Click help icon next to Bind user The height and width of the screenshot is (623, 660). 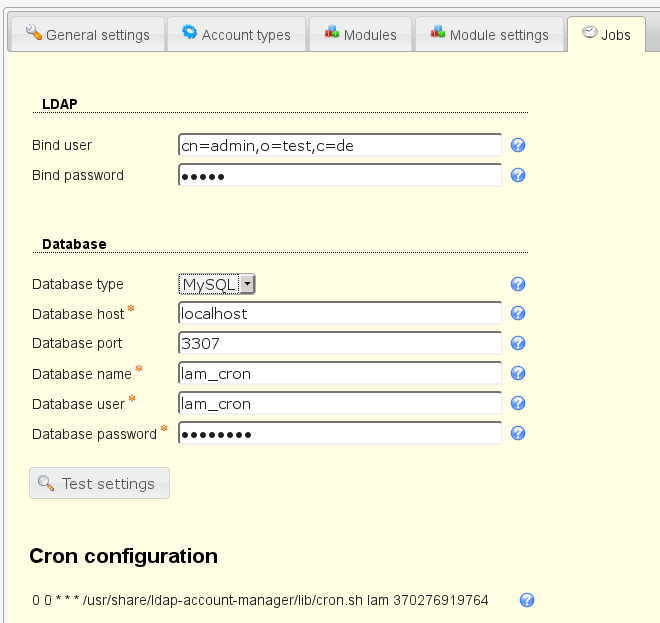point(518,145)
